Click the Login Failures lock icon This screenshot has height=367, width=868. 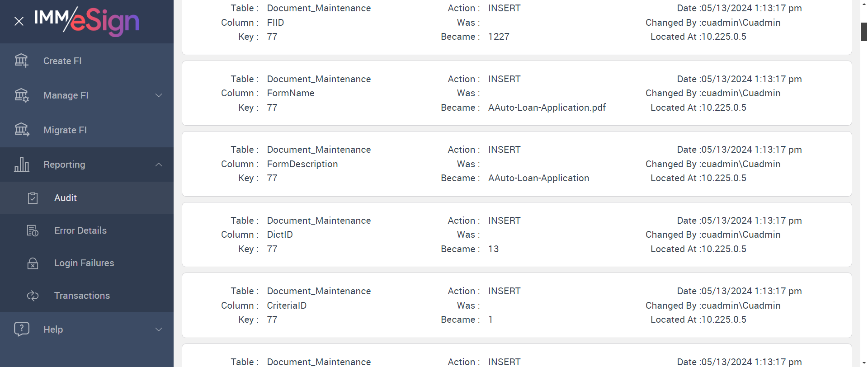(x=33, y=263)
